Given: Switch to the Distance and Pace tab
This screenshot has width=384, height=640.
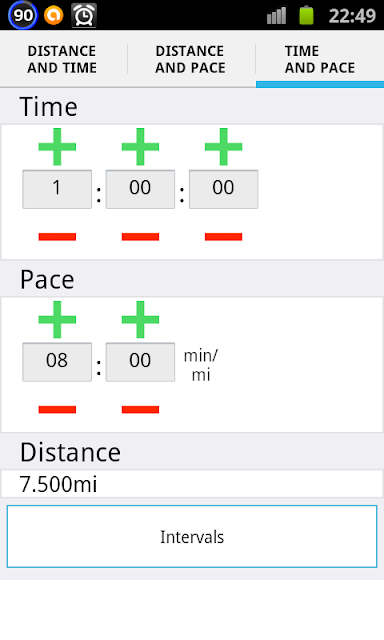Looking at the screenshot, I should [x=190, y=59].
